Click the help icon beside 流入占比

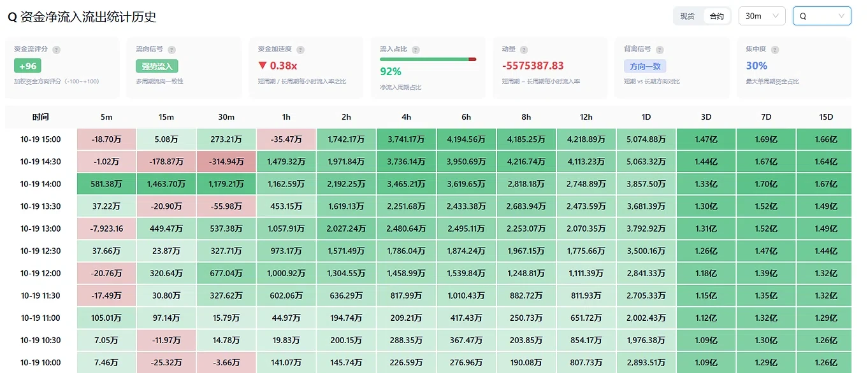tap(416, 50)
